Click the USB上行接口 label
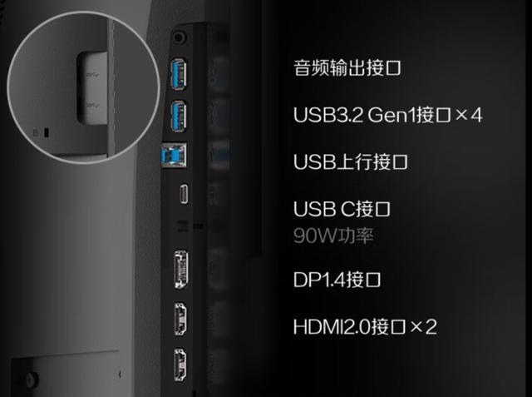Screen dimensions: 532x397 click(x=351, y=161)
